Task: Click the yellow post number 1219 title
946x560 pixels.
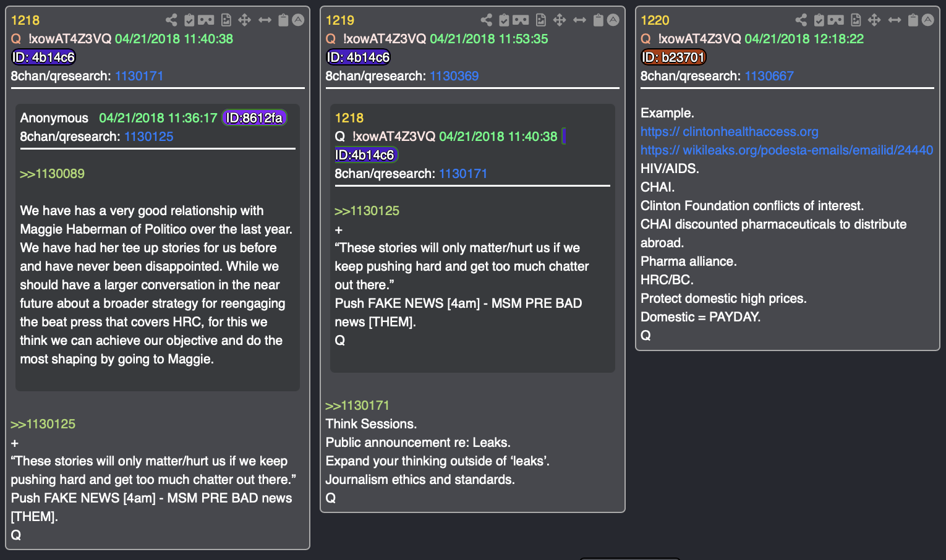Action: 340,20
